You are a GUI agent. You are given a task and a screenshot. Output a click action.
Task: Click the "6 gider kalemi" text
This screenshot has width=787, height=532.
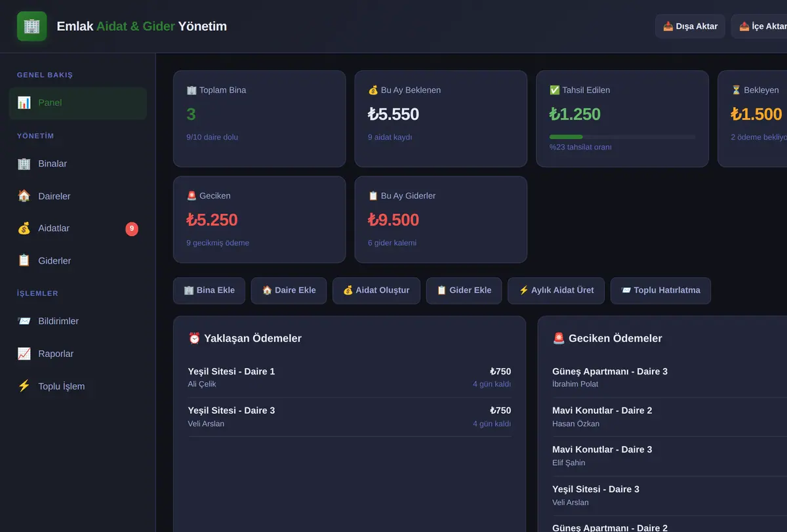pos(392,243)
